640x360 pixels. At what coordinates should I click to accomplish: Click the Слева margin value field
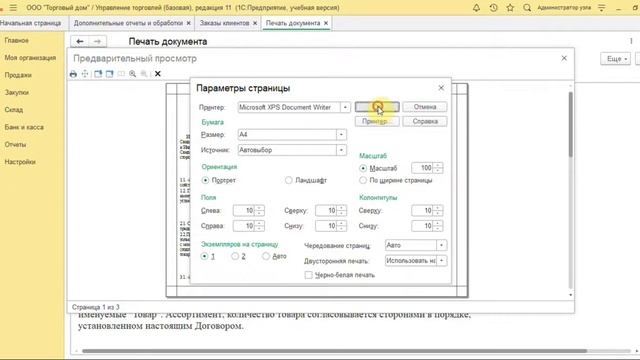(x=244, y=211)
